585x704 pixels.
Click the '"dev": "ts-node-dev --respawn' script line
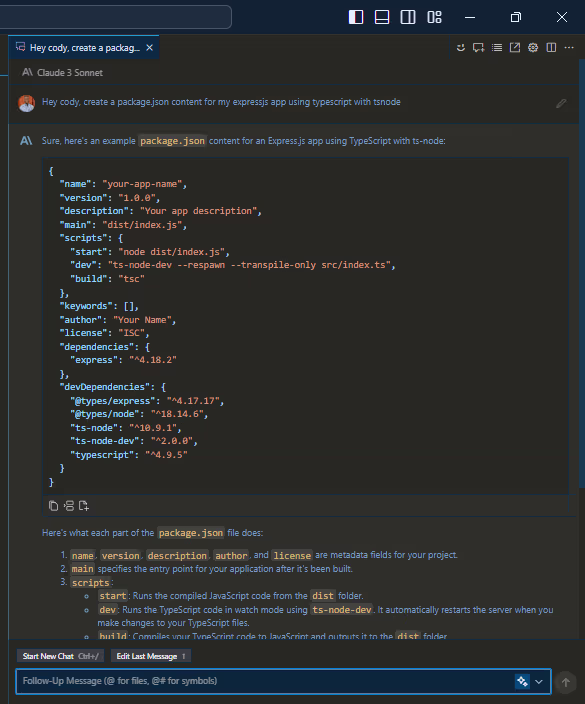(233, 265)
